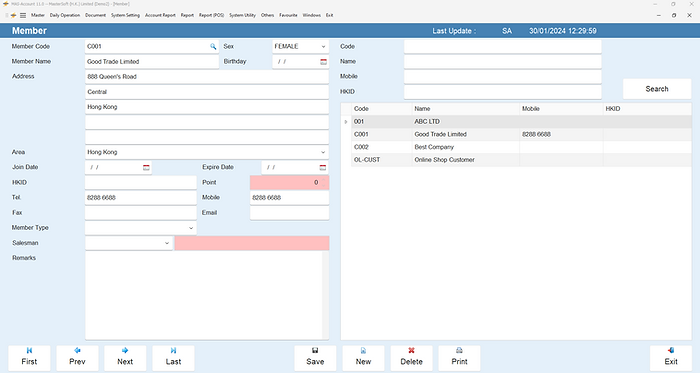Open the Daily Operation menu
The image size is (700, 373).
pos(65,15)
